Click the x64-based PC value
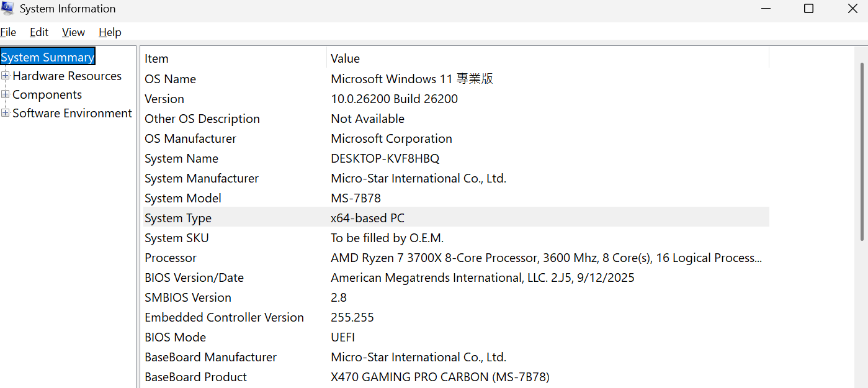 [368, 218]
